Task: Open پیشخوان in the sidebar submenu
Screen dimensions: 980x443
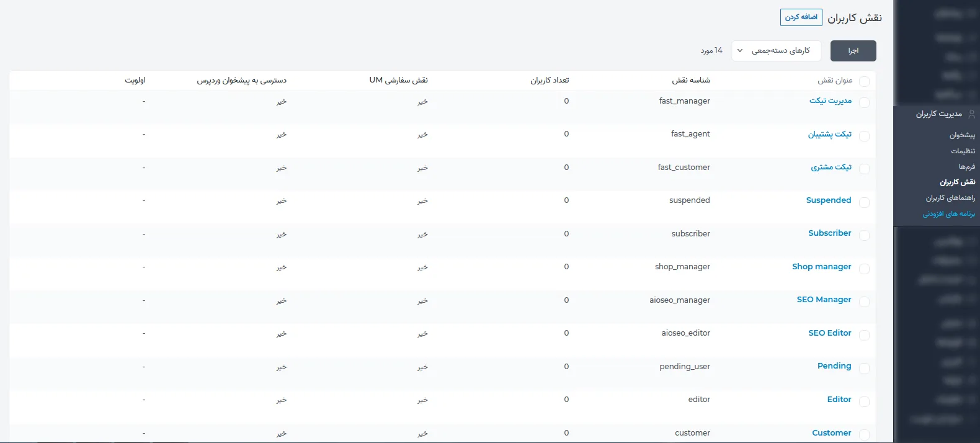Action: 962,135
